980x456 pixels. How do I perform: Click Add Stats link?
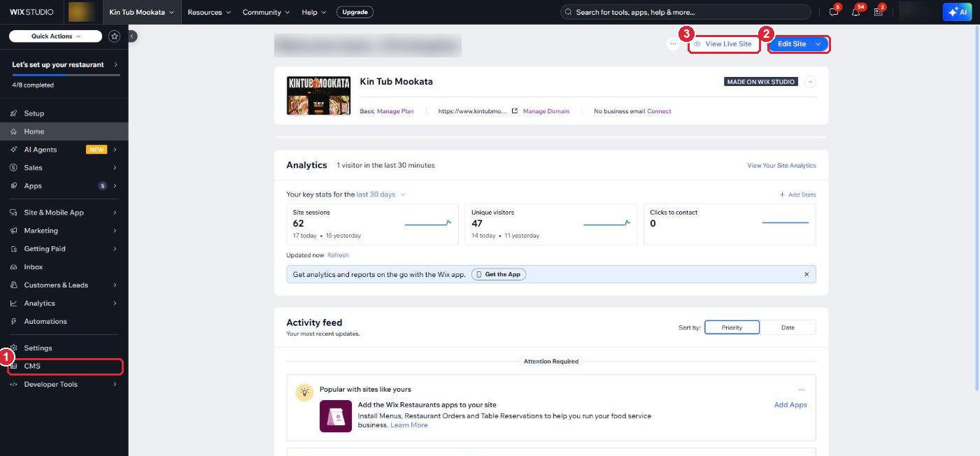pyautogui.click(x=798, y=195)
